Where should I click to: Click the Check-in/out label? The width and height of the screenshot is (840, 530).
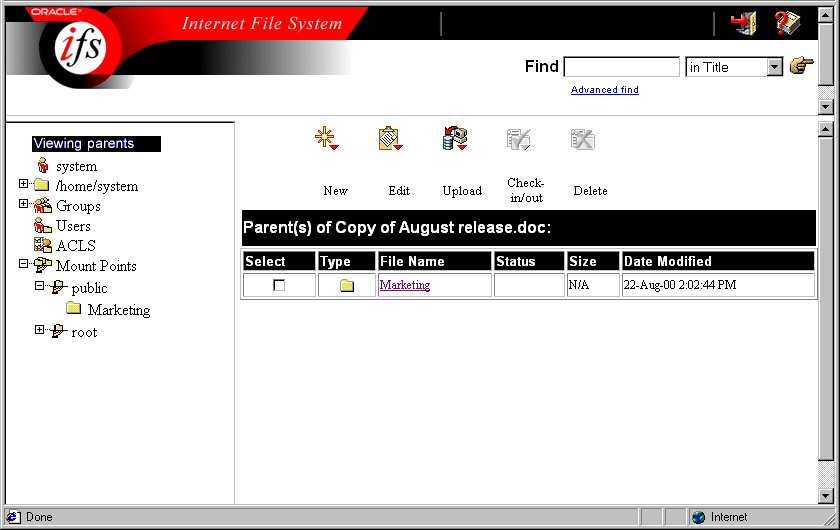(x=526, y=190)
